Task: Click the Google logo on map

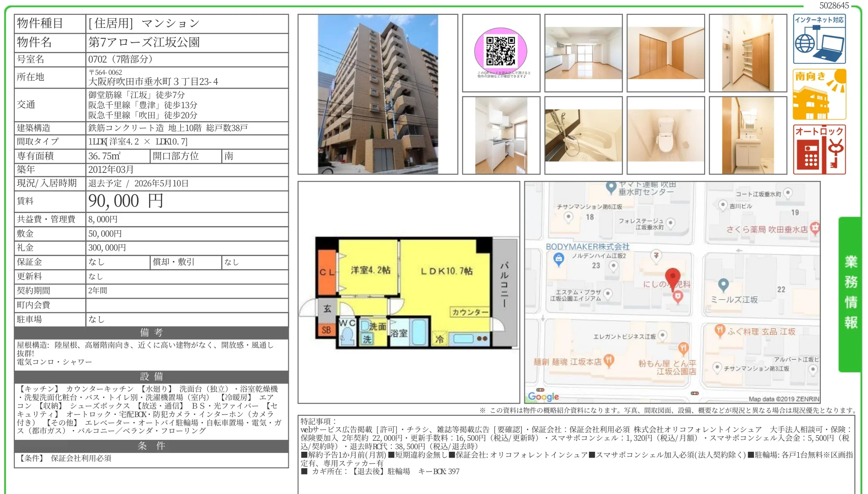Action: (543, 396)
